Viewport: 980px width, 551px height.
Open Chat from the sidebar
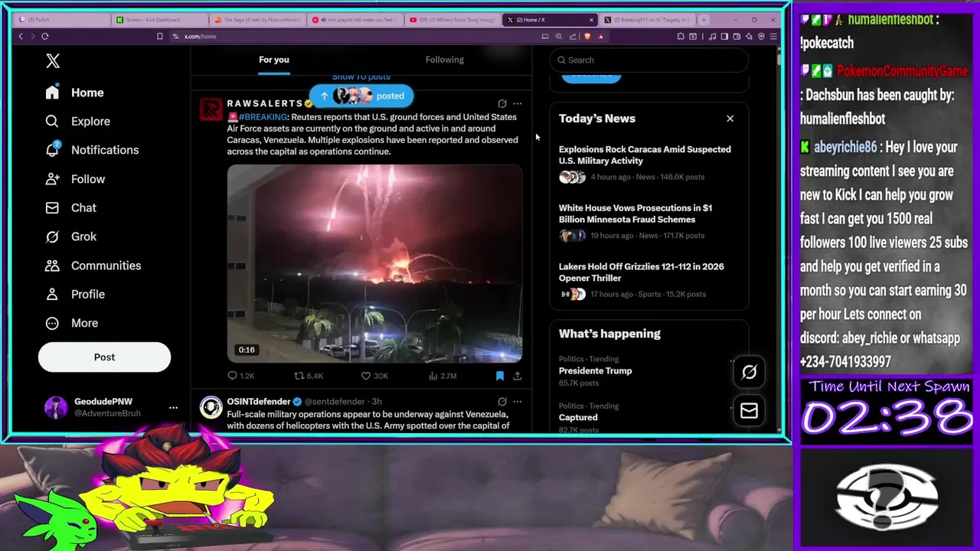click(x=70, y=208)
